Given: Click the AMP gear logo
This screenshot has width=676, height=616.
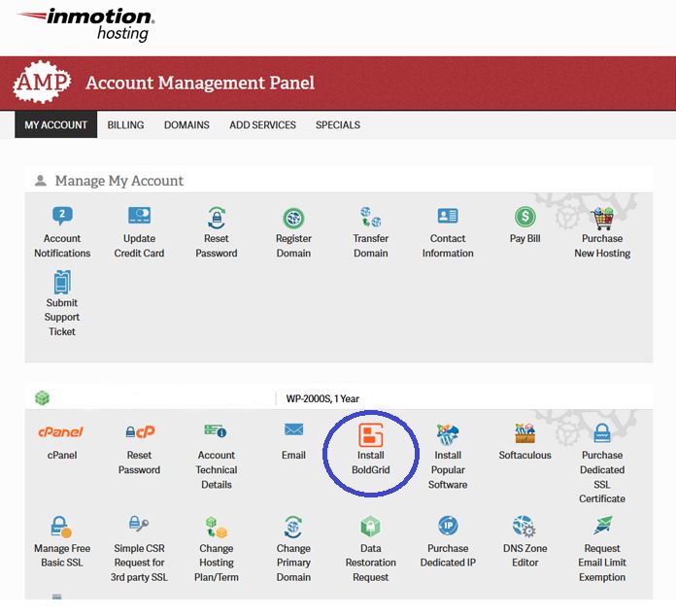Looking at the screenshot, I should (x=42, y=82).
